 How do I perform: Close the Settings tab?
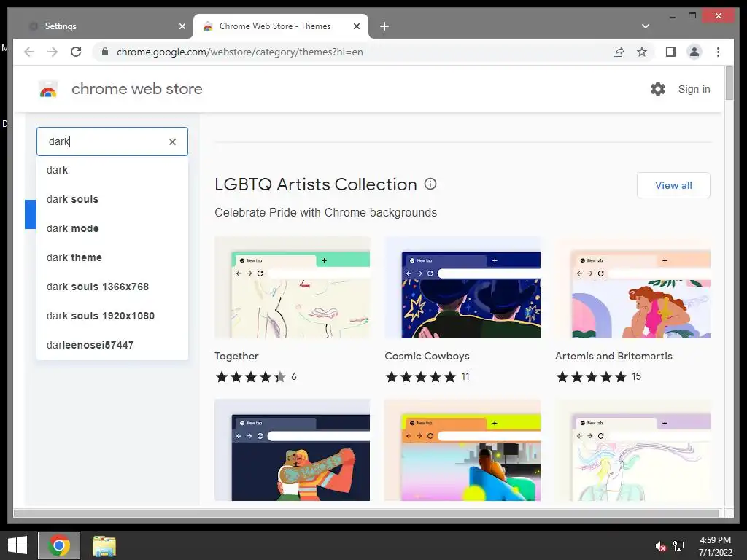click(x=182, y=26)
